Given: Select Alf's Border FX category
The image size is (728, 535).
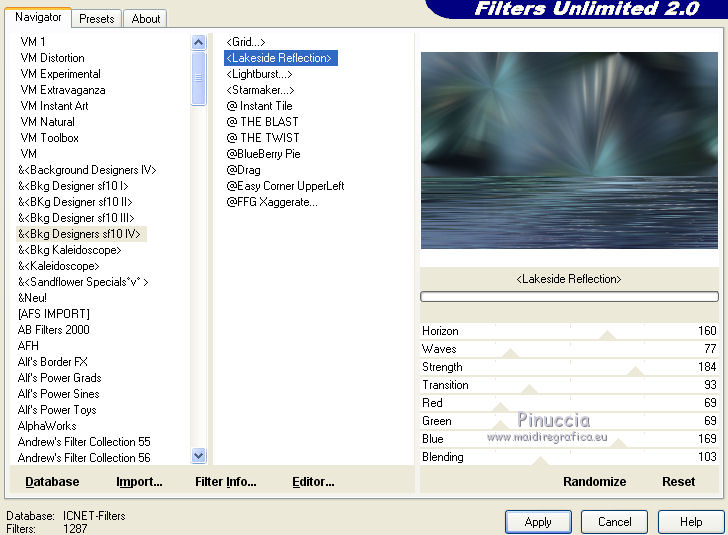Looking at the screenshot, I should tap(52, 362).
